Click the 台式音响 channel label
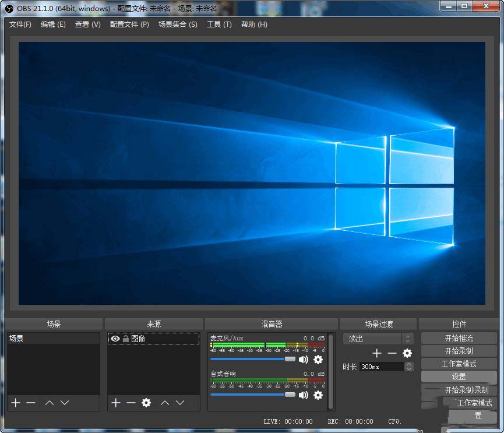This screenshot has height=433, width=504. (223, 374)
